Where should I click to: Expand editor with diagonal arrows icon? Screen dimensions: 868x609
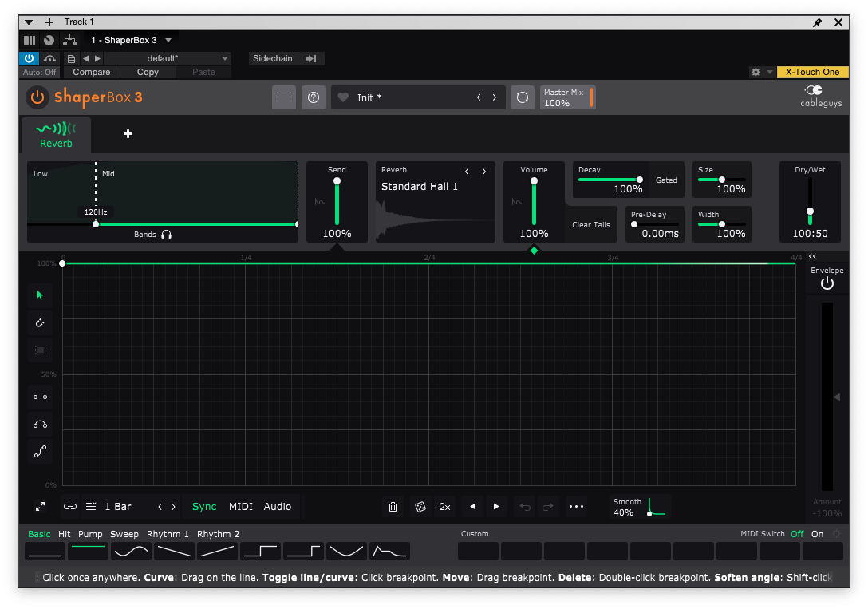point(41,507)
